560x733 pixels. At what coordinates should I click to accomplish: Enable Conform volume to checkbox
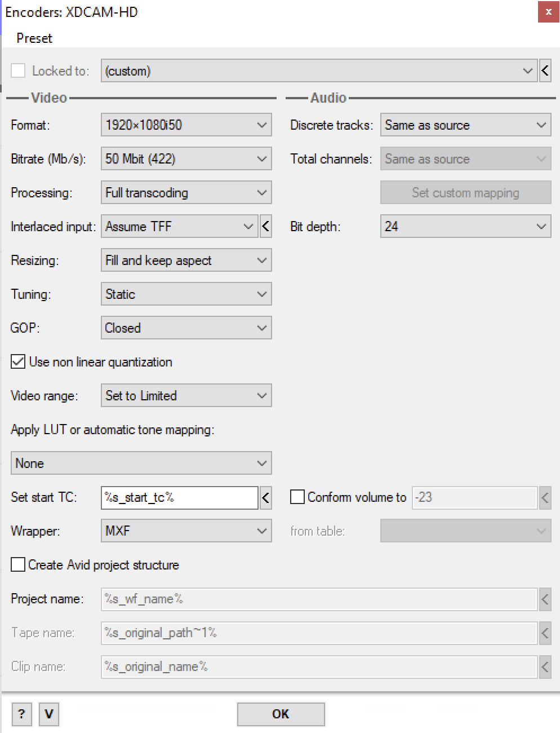pyautogui.click(x=297, y=497)
